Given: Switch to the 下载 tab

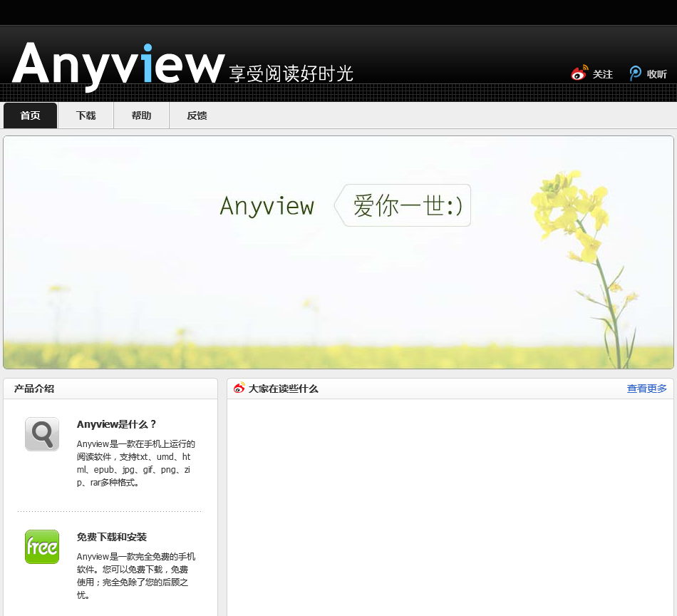Looking at the screenshot, I should [86, 115].
